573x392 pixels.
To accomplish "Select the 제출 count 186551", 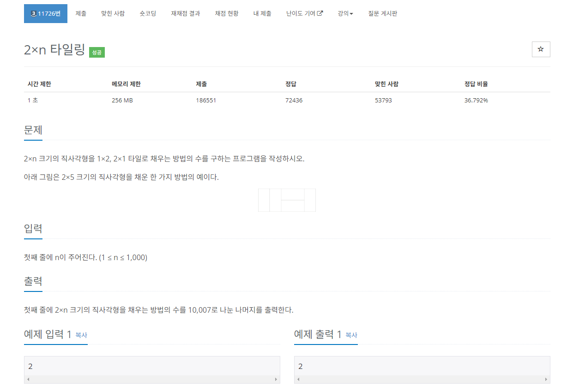I will [x=206, y=100].
